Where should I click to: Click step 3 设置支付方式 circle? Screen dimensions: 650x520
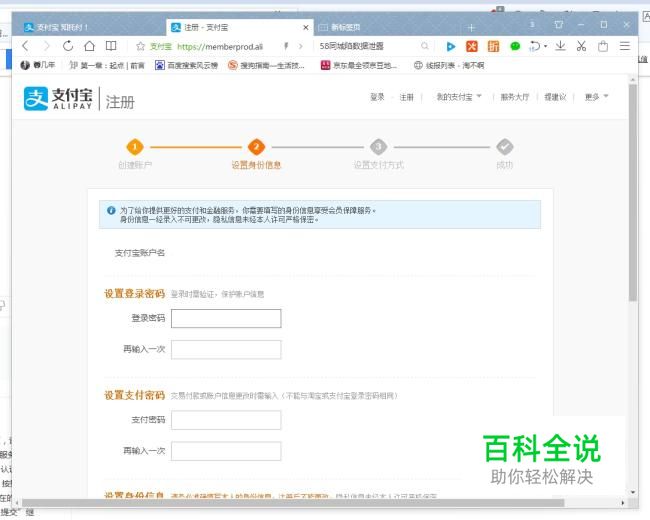click(x=378, y=147)
